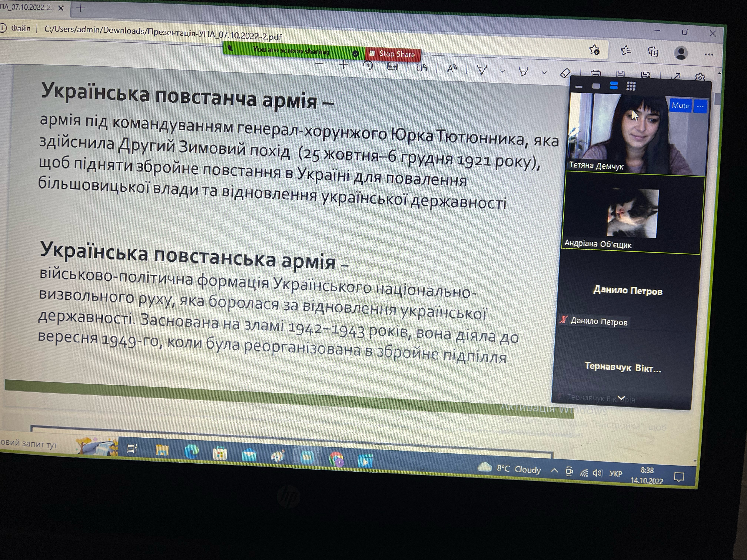
Task: Zoom in on the PDF with the plus icon
Action: (343, 64)
